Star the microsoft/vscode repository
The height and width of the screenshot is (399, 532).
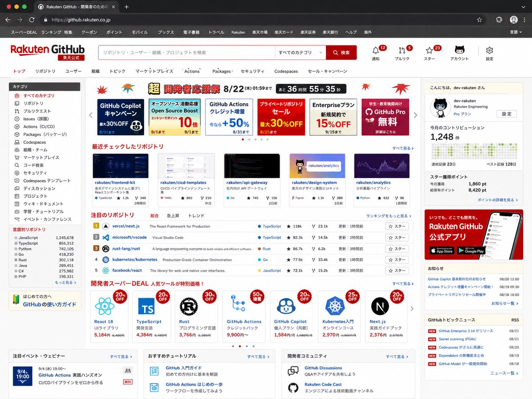tap(397, 238)
